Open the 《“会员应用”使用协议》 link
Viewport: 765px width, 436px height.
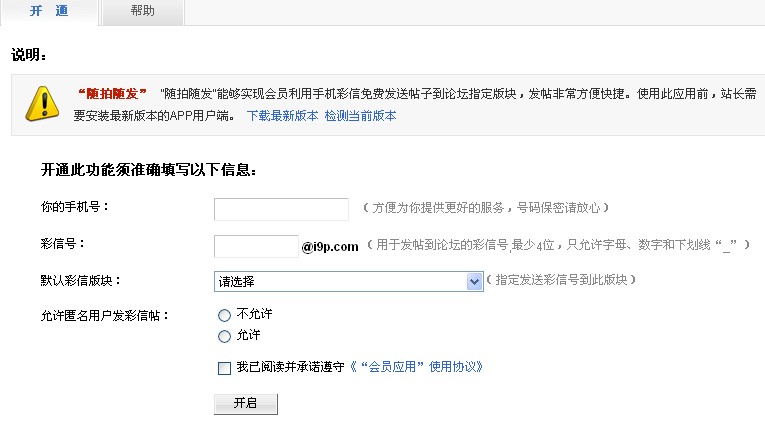pyautogui.click(x=416, y=367)
